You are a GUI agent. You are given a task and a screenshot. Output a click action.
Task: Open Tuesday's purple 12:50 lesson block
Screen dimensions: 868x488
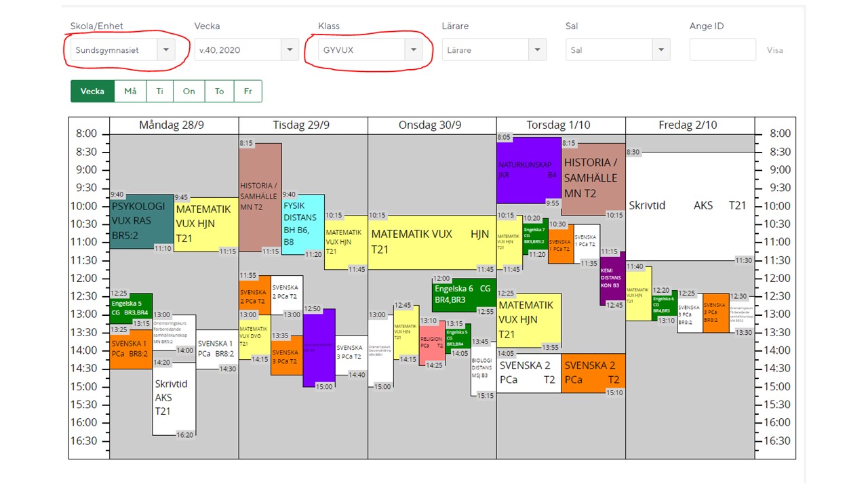tap(319, 348)
